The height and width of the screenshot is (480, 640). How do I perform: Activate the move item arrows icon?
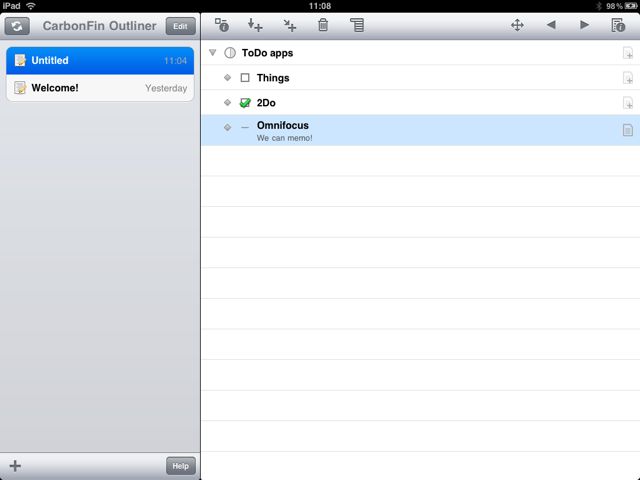(517, 25)
